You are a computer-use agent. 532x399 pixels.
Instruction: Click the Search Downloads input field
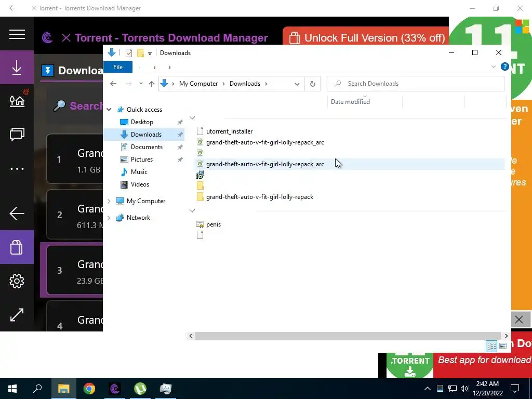415,84
